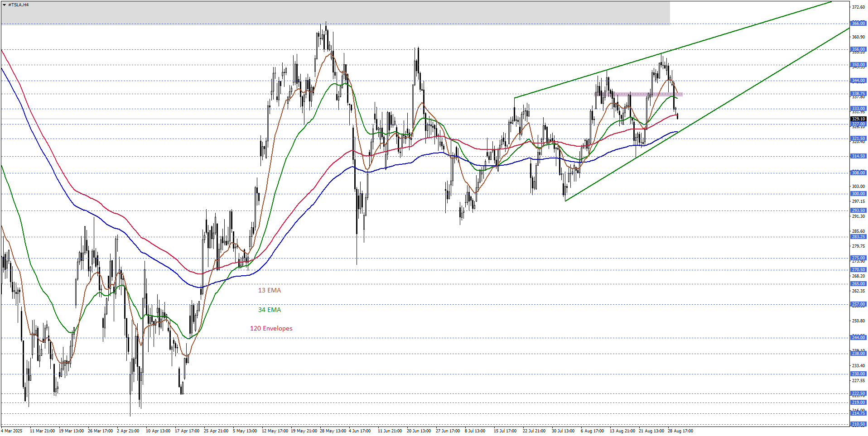Click the 230.00 price level label
Viewport: 868px width, 436px height.
pyautogui.click(x=858, y=374)
